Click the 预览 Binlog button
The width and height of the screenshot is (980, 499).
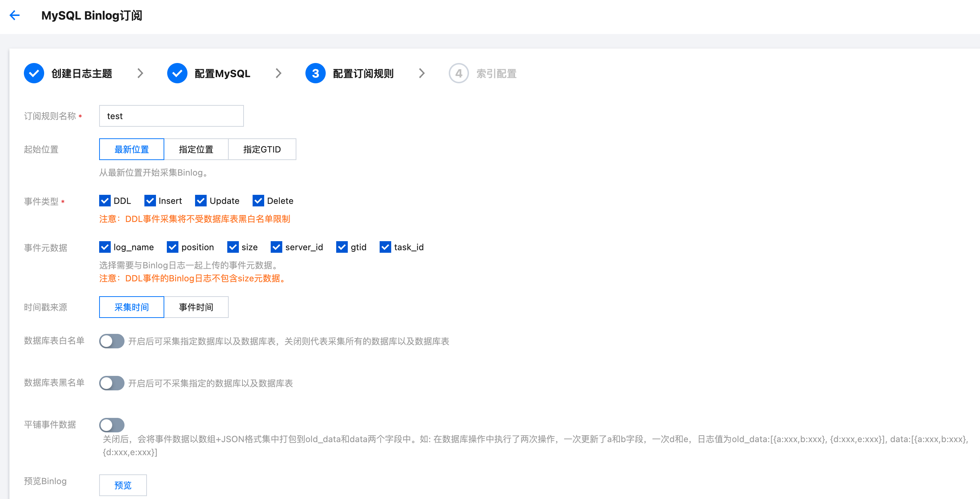click(122, 485)
